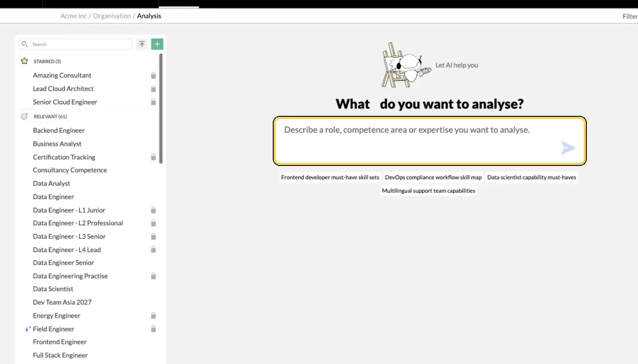This screenshot has width=638, height=364.
Task: Click the send arrow icon
Action: 568,148
